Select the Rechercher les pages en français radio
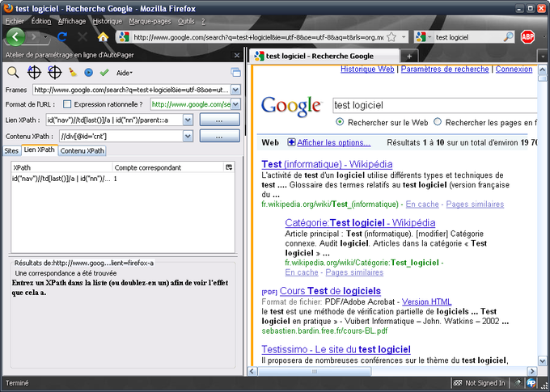The image size is (550, 392). (438, 122)
